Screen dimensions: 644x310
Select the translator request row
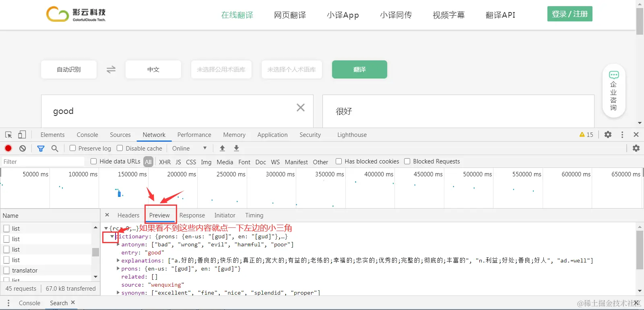(x=46, y=271)
